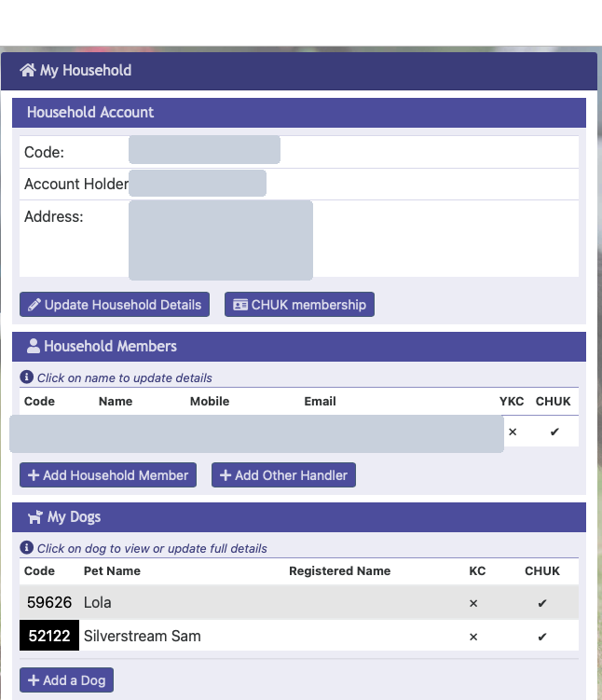This screenshot has height=700, width=602.
Task: Select dog code 59626
Action: point(49,603)
